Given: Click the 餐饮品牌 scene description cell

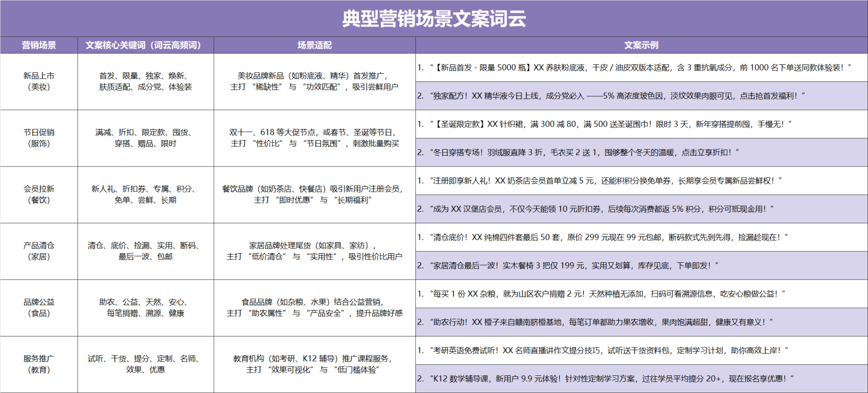Looking at the screenshot, I should (314, 194).
